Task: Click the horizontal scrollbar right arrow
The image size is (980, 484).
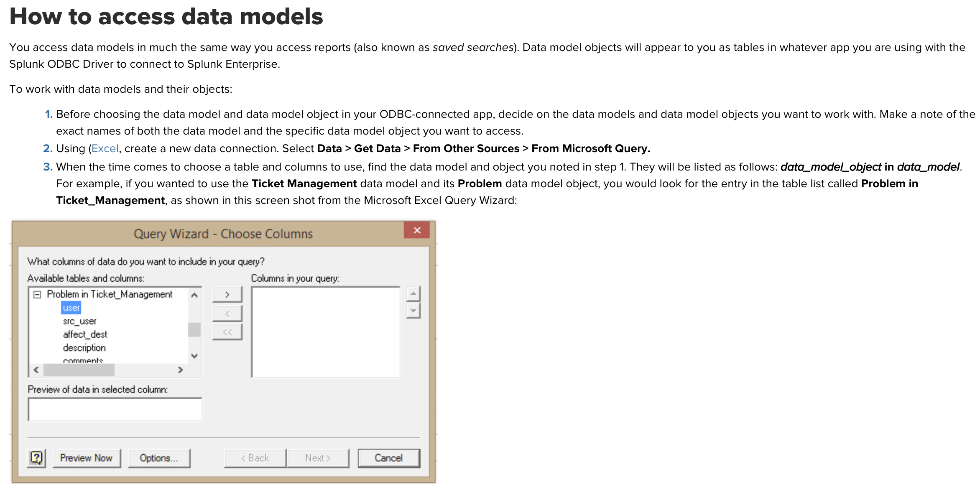Action: click(180, 370)
